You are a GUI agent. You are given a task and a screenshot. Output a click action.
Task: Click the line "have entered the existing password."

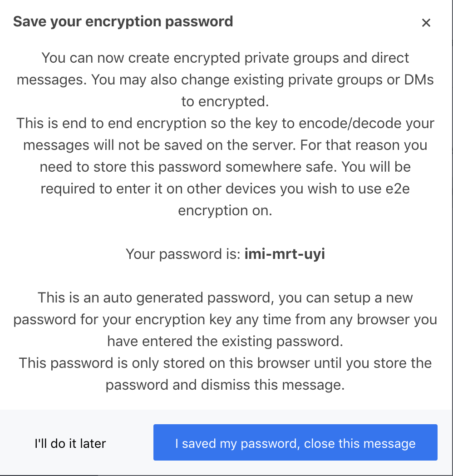coord(225,341)
